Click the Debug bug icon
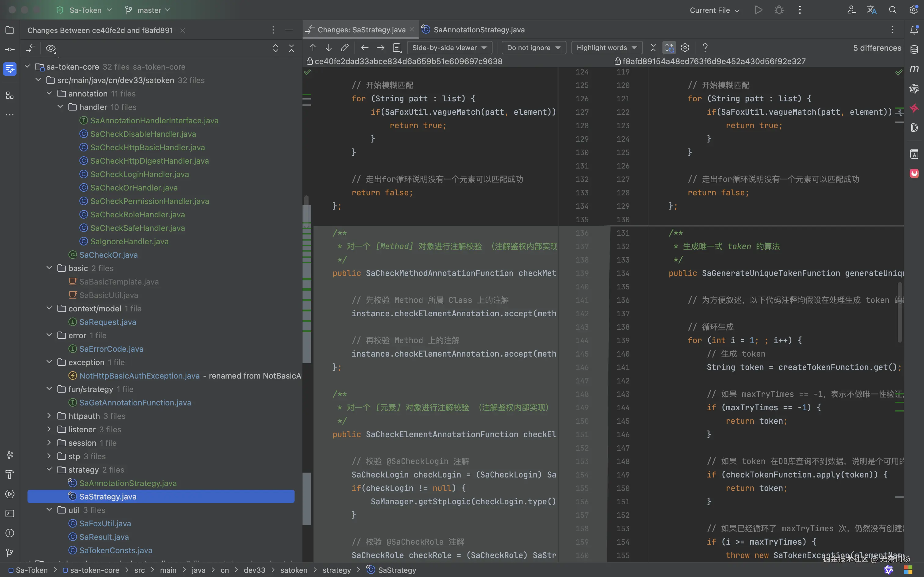 pos(779,10)
